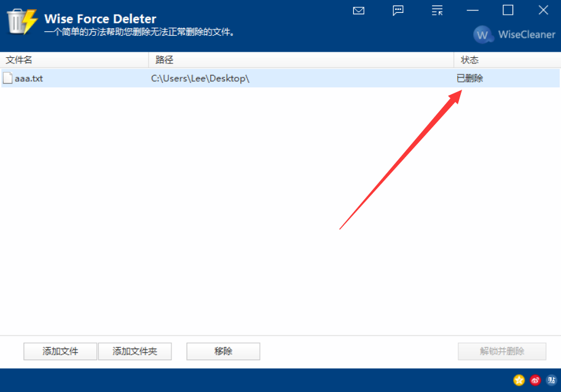This screenshot has width=561, height=392.
Task: Click the 添加文件 button
Action: pyautogui.click(x=60, y=351)
